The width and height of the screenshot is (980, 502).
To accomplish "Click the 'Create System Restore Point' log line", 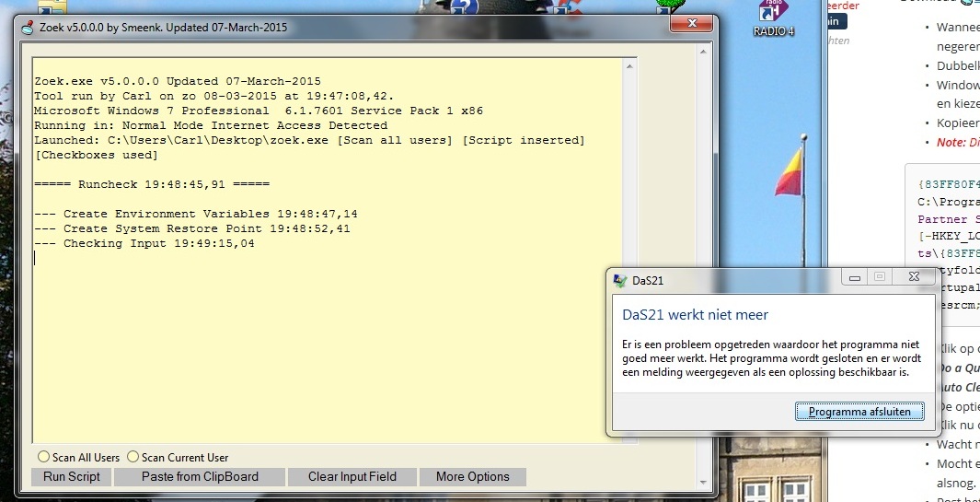I will point(192,228).
